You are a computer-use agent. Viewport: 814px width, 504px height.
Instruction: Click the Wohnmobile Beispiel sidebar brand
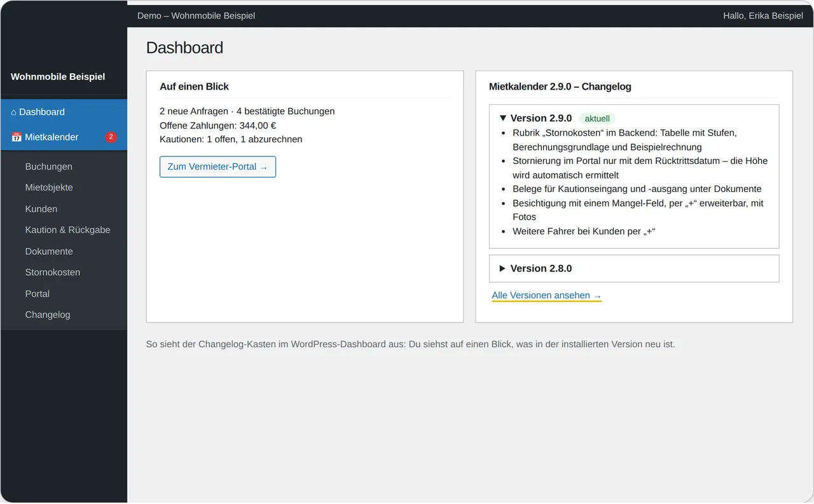(58, 76)
